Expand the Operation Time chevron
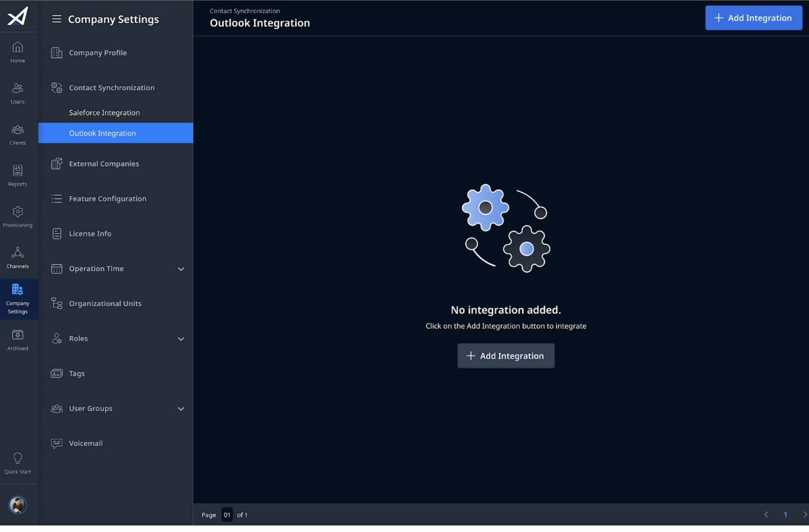This screenshot has width=809, height=532. pos(181,269)
